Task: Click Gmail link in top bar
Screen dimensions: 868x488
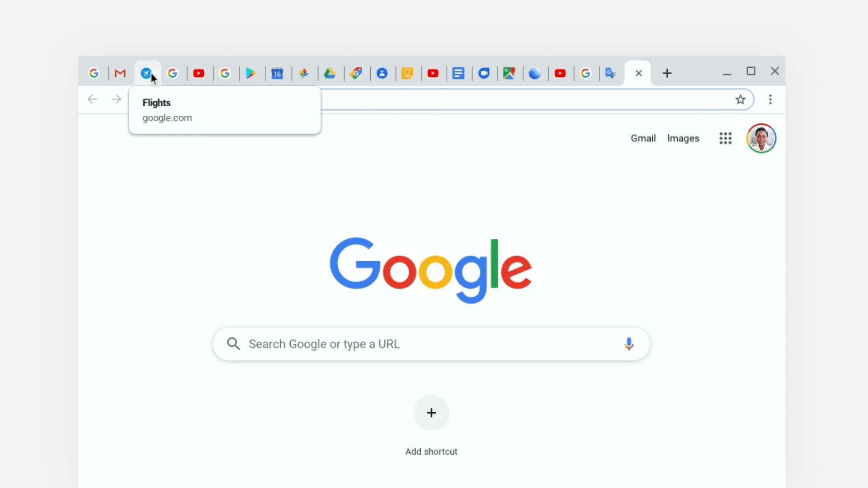Action: tap(643, 138)
